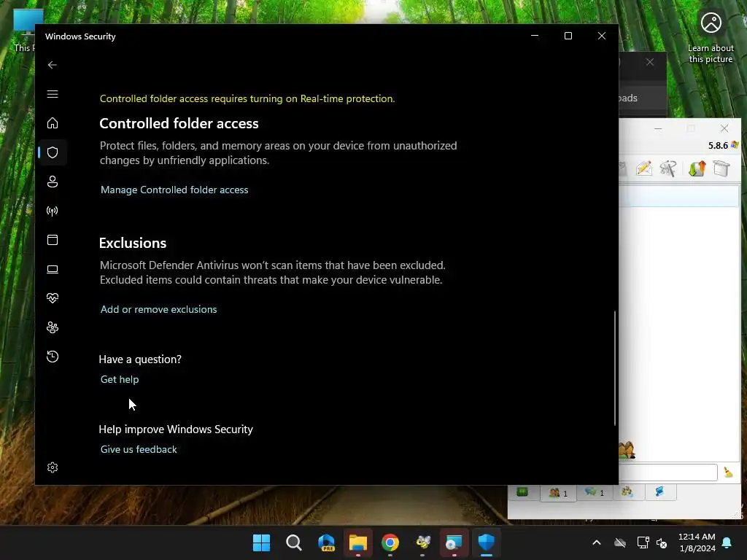Image resolution: width=747 pixels, height=560 pixels.
Task: Click Add or remove exclusions link
Action: pyautogui.click(x=158, y=309)
